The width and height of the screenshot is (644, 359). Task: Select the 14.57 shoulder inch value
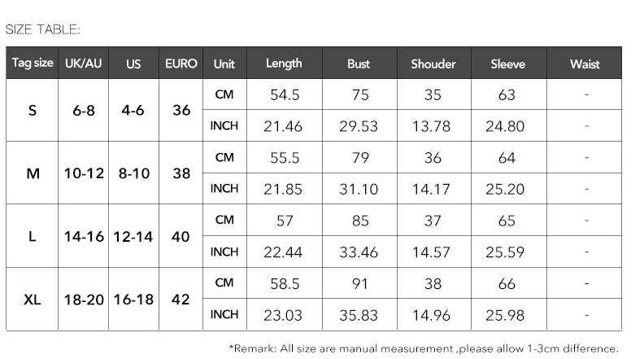coord(433,252)
